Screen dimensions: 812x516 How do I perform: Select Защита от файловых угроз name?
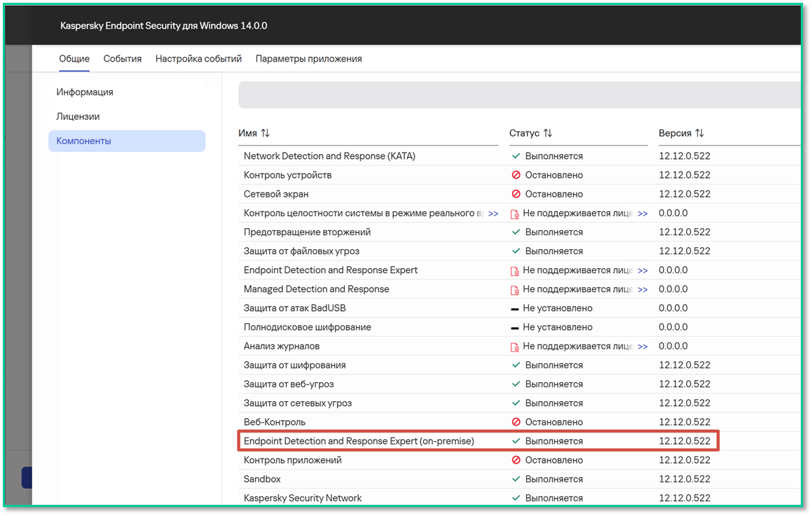301,251
